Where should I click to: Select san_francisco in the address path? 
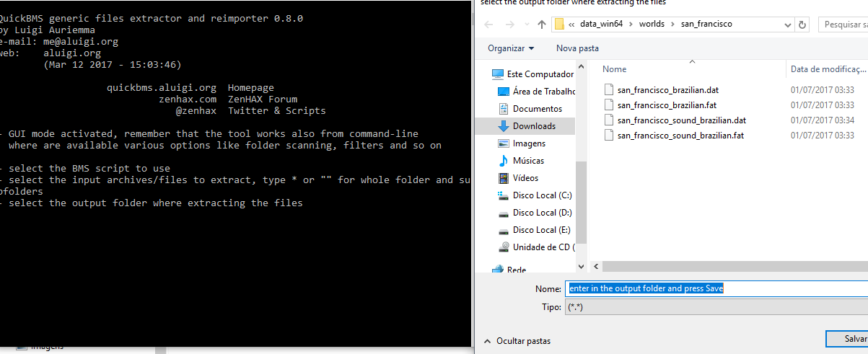click(x=706, y=24)
